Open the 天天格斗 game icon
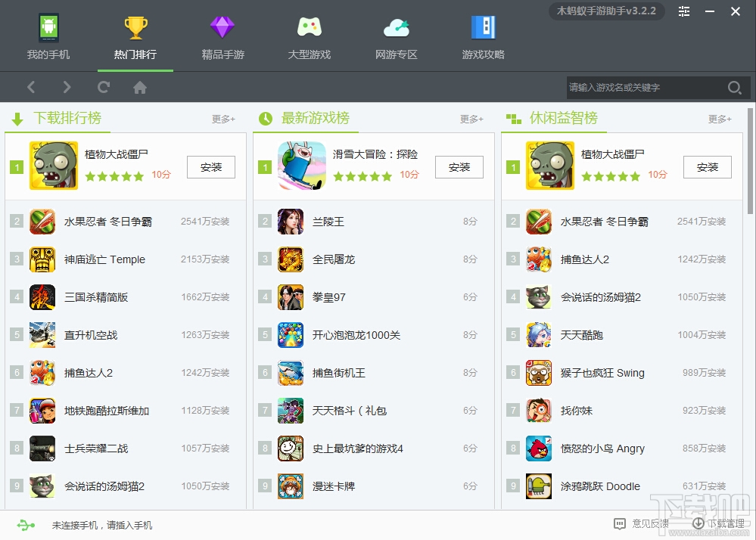This screenshot has height=540, width=756. 291,411
